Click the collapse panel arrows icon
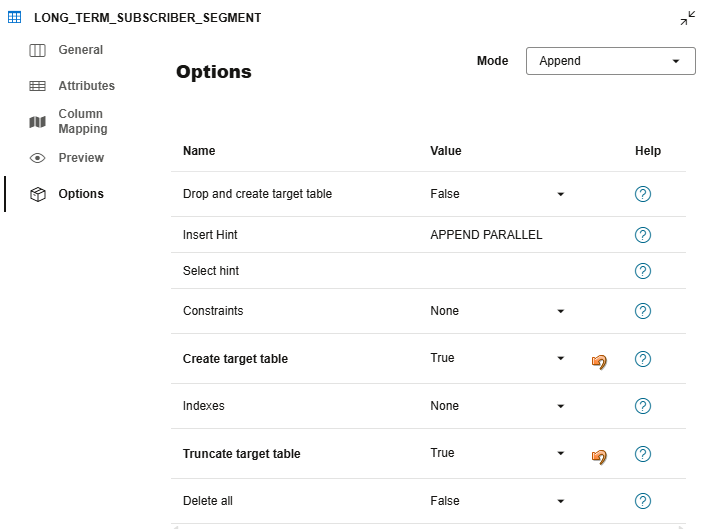 click(688, 18)
